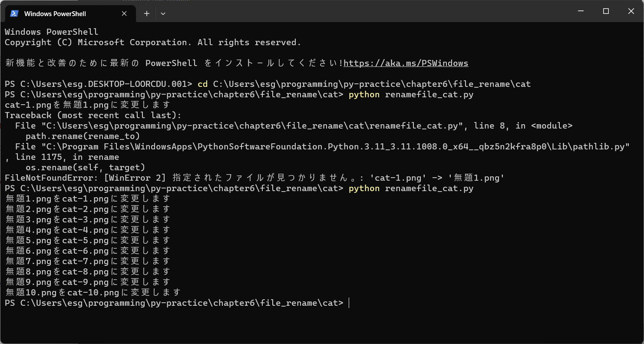Screen dimensions: 644x344
Task: Maximize the terminal window
Action: (x=606, y=11)
